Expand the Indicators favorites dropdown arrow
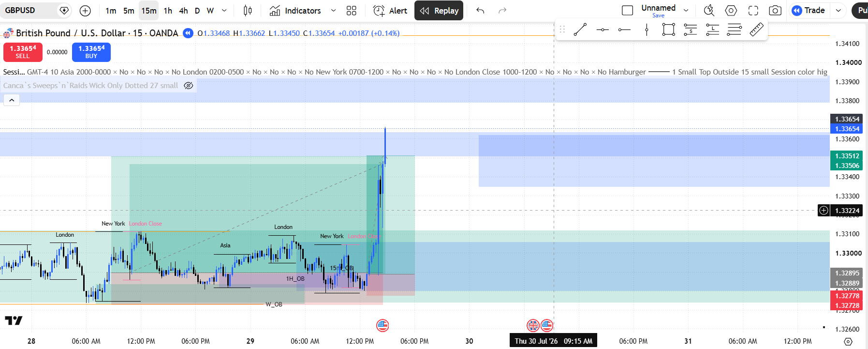This screenshot has width=868, height=349. (x=333, y=10)
